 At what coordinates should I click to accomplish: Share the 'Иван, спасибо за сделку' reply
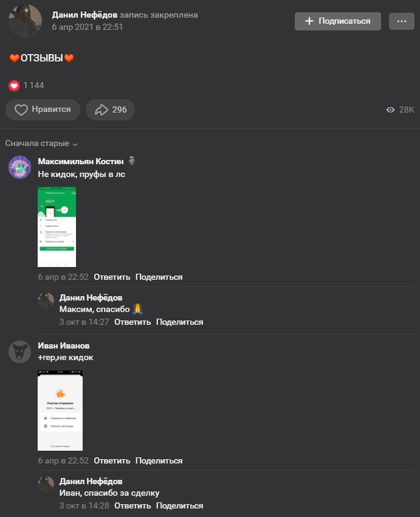click(x=179, y=505)
